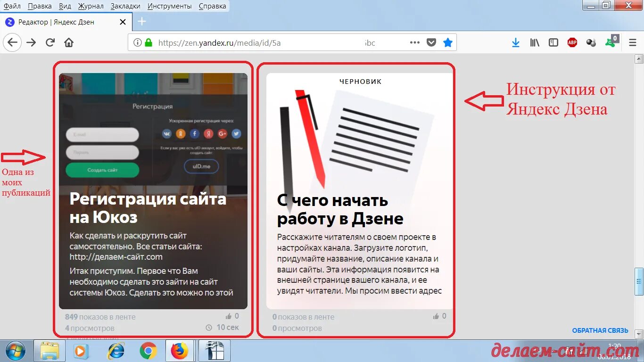Click the page scrollbar thumb
This screenshot has height=362, width=644.
coord(639,282)
